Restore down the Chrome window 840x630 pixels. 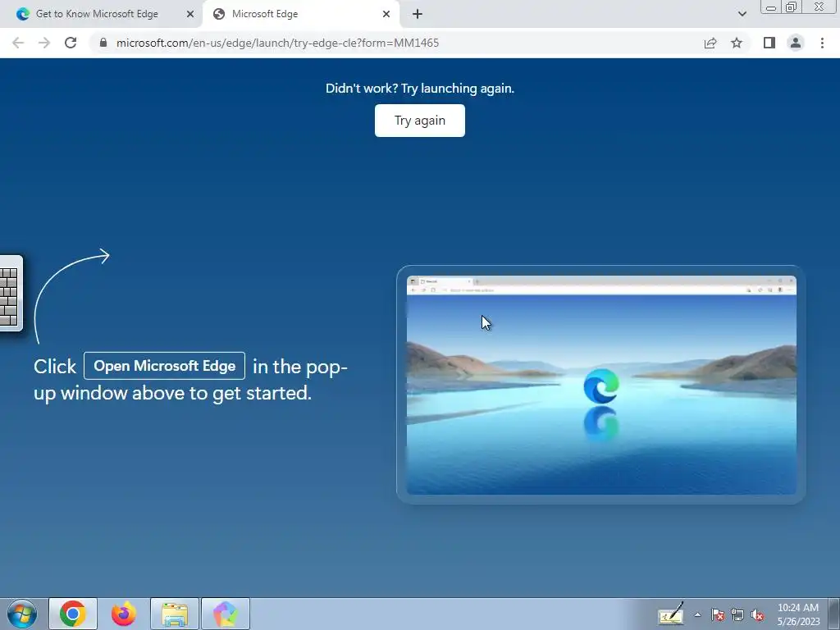pyautogui.click(x=792, y=7)
